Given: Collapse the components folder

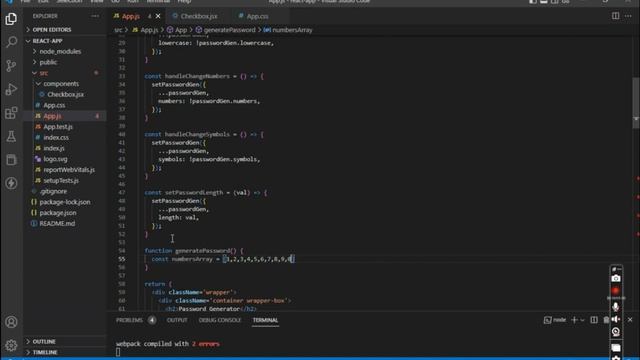Looking at the screenshot, I should pyautogui.click(x=61, y=84).
